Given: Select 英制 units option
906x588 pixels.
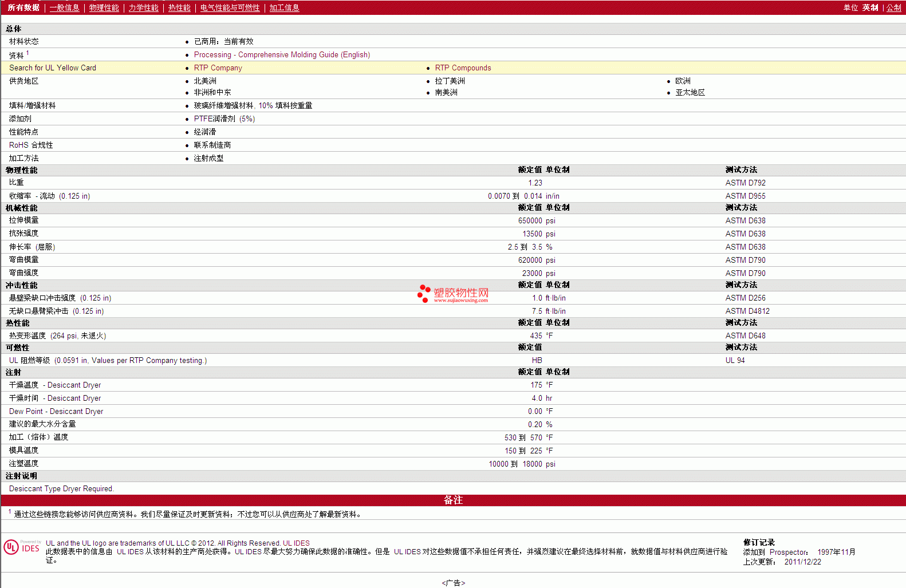Looking at the screenshot, I should [x=870, y=8].
